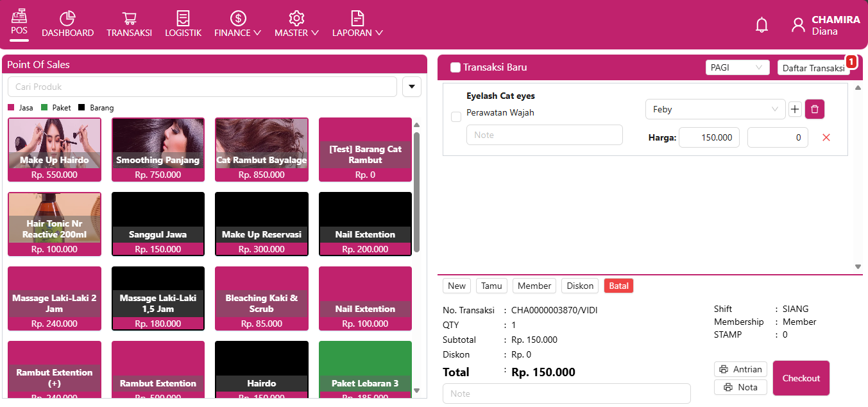Tick the Transaksi Baru checkbox
This screenshot has height=407, width=868.
[455, 67]
